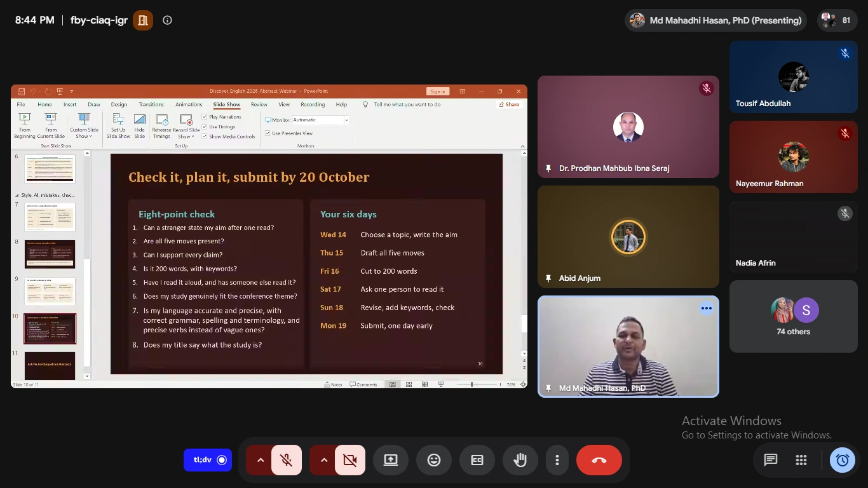
Task: Uncheck the Play Narrations checkbox
Action: click(x=205, y=117)
